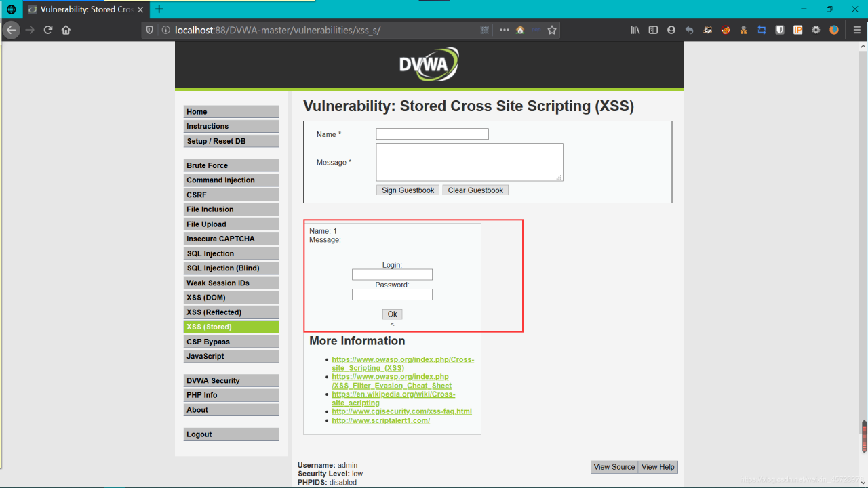This screenshot has height=488, width=868.
Task: Open the Firefox account avatar icon
Action: (671, 30)
